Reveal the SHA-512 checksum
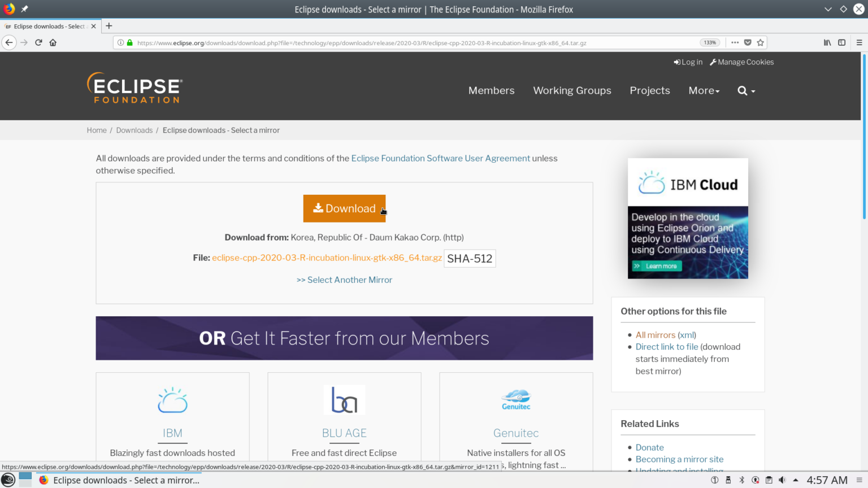Screen dimensions: 868x488 tap(470, 258)
